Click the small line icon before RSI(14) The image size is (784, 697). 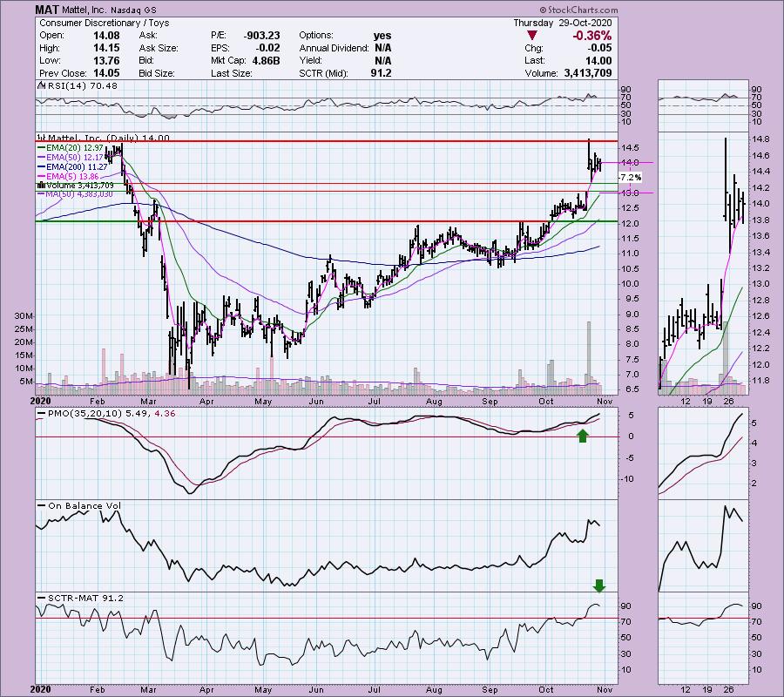[x=41, y=86]
